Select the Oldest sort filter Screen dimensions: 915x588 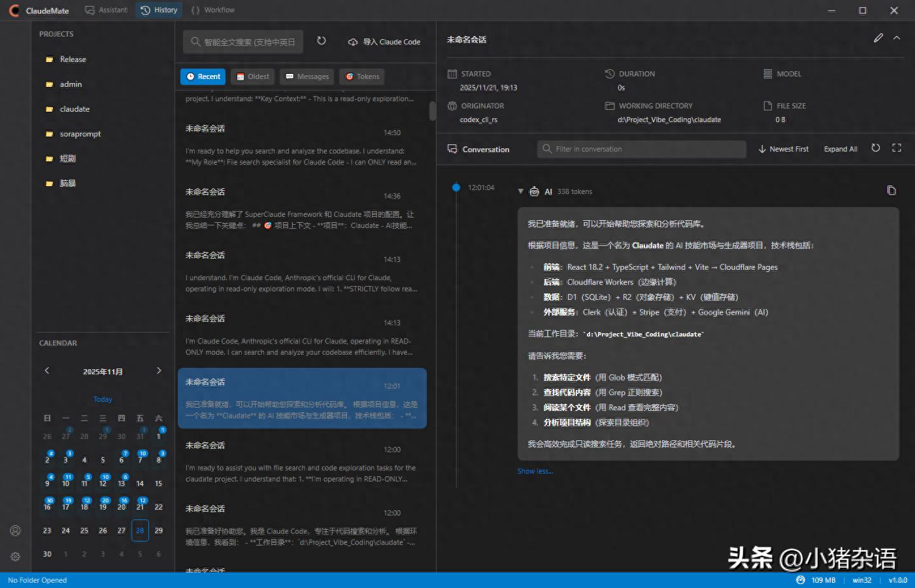pyautogui.click(x=252, y=76)
